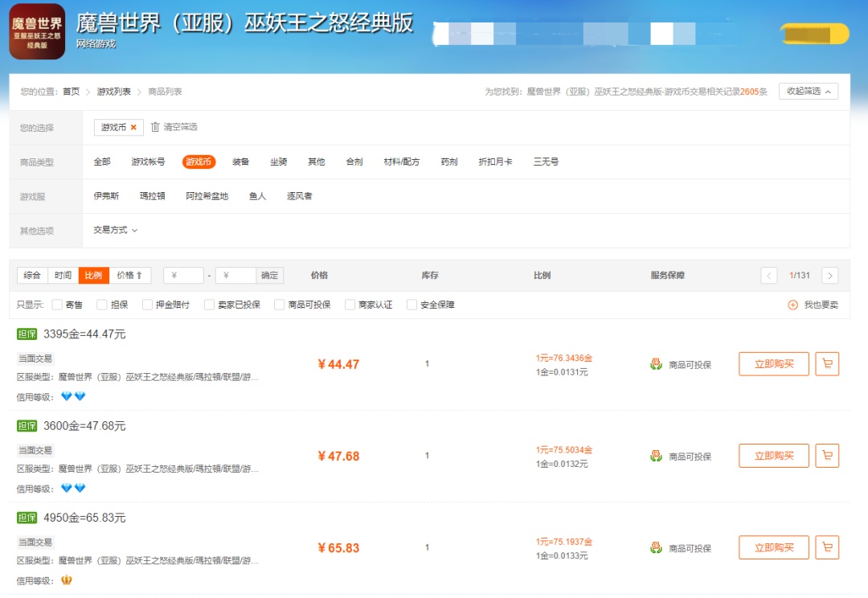Click the World of Warcraft game logo icon
Viewport: 868px width, 598px height.
[37, 32]
